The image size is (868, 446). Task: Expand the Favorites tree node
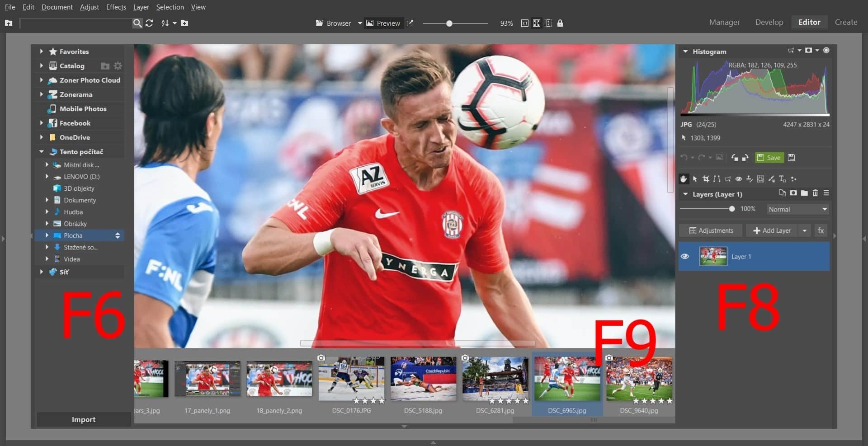[x=42, y=52]
